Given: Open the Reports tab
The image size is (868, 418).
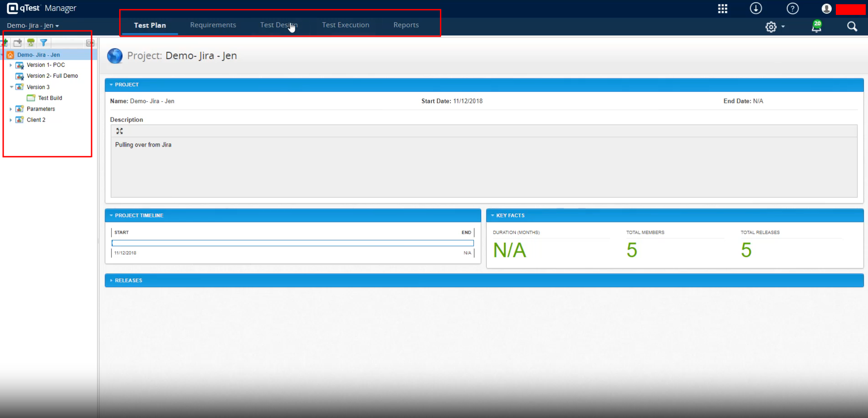Looking at the screenshot, I should point(406,25).
